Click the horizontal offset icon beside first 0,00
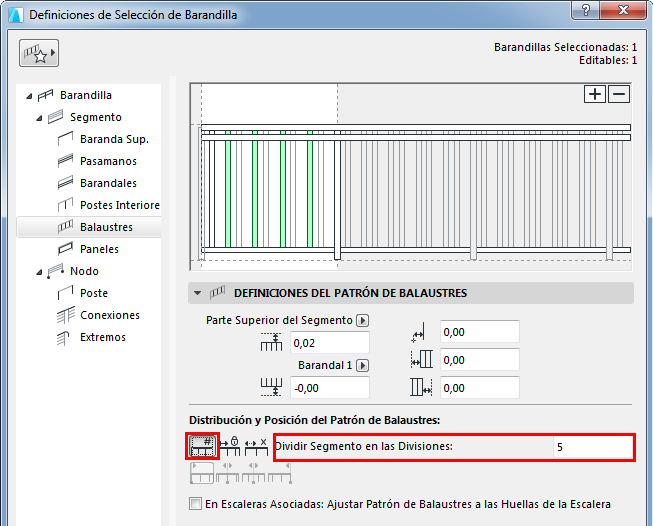This screenshot has width=653, height=526. [418, 332]
